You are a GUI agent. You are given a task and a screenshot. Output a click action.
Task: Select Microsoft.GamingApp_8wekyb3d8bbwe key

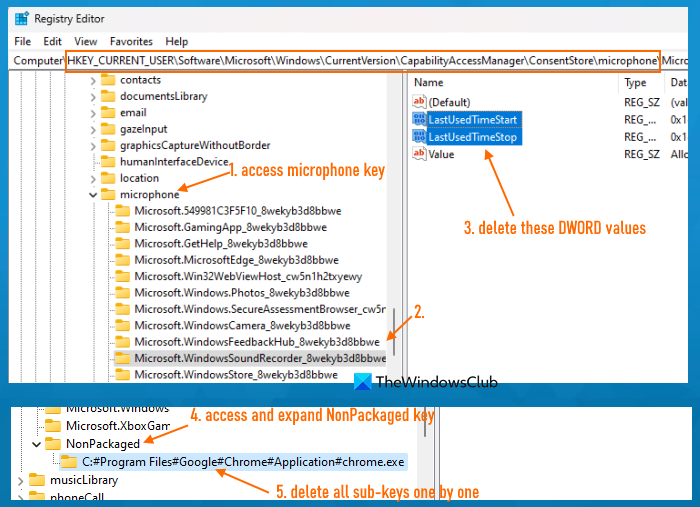tap(230, 227)
